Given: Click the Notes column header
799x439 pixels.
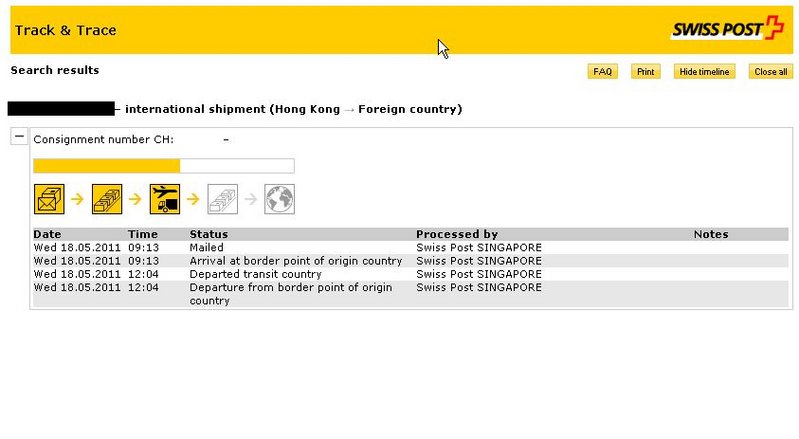Looking at the screenshot, I should tap(711, 234).
